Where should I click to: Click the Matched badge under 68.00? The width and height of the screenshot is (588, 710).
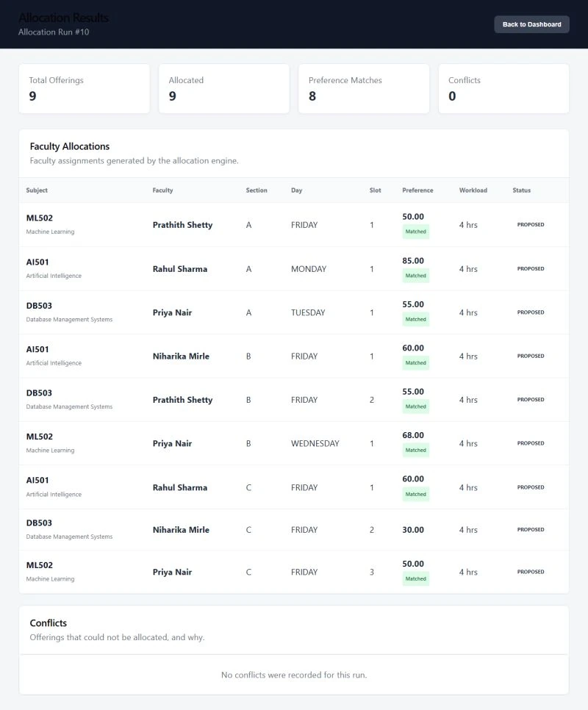coord(415,450)
